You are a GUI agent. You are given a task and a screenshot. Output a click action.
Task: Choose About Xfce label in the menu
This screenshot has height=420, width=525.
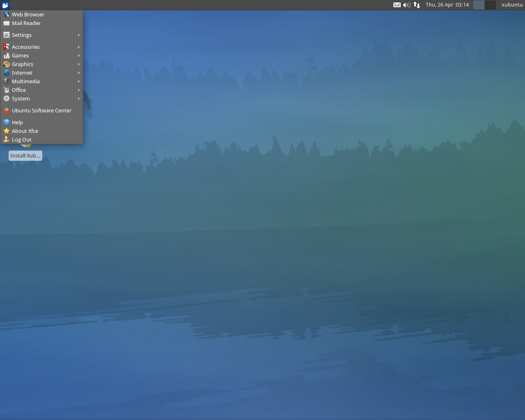tap(25, 131)
